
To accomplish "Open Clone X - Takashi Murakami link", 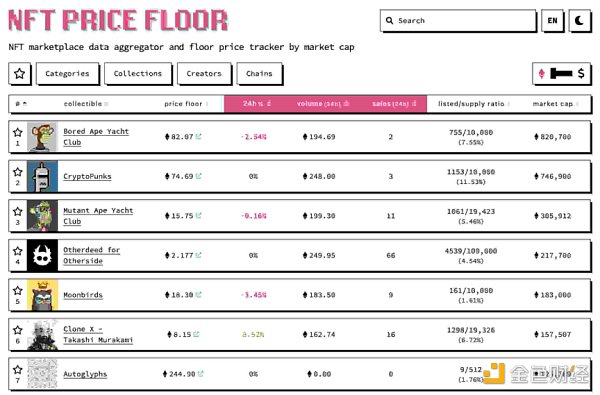I will 98,335.
